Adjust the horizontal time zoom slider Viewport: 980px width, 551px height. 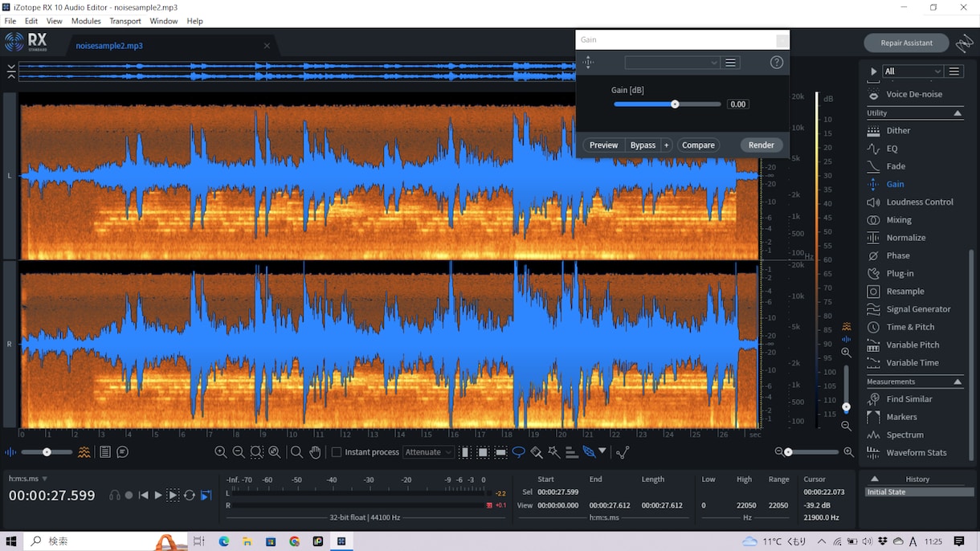(x=812, y=452)
